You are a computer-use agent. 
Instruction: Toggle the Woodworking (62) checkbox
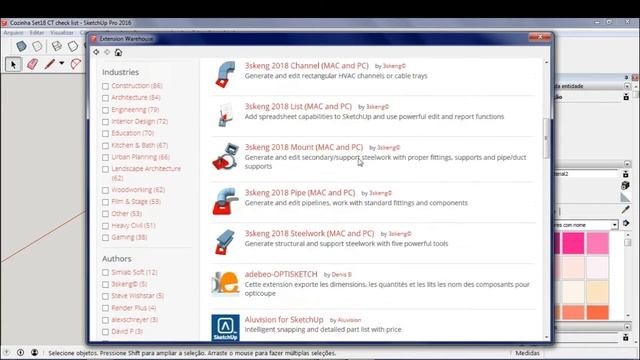pos(106,190)
